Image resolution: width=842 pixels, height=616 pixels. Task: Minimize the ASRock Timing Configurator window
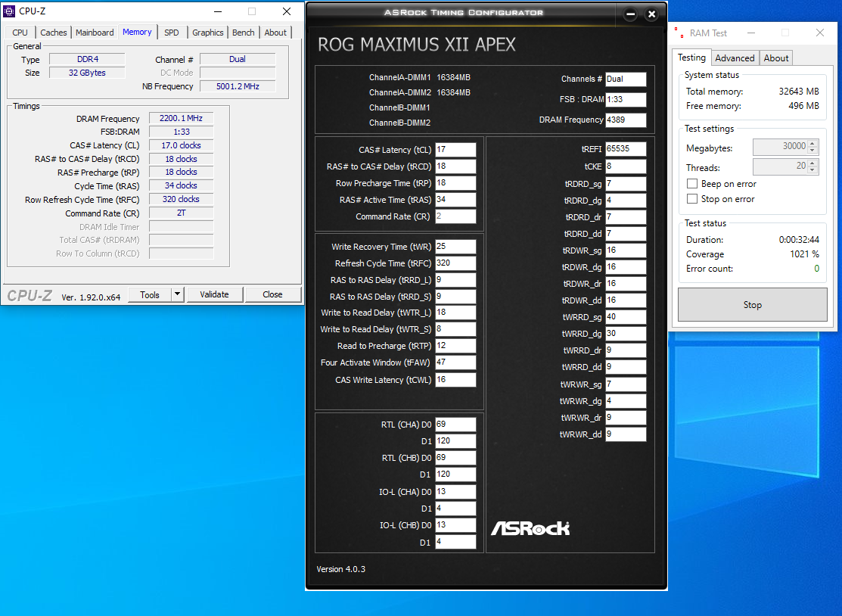[630, 14]
